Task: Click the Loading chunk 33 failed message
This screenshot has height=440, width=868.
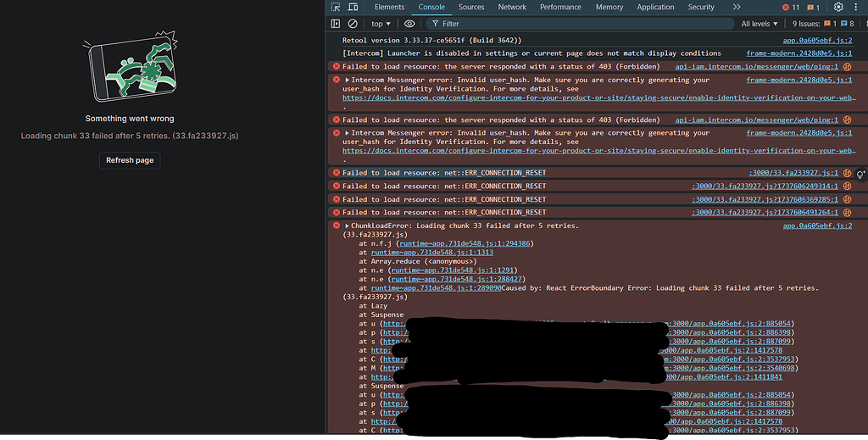Action: (130, 136)
